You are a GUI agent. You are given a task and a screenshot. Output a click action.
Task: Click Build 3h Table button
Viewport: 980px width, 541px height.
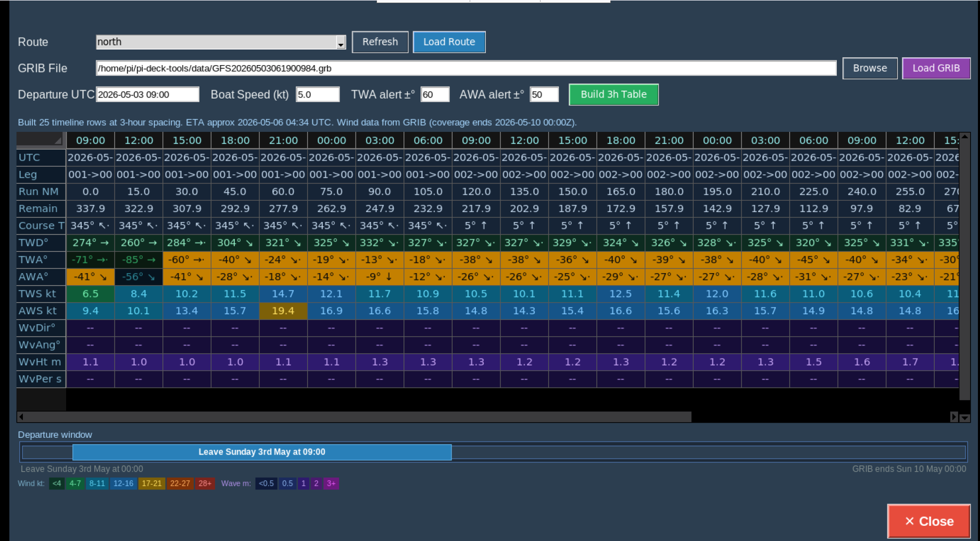(x=613, y=94)
